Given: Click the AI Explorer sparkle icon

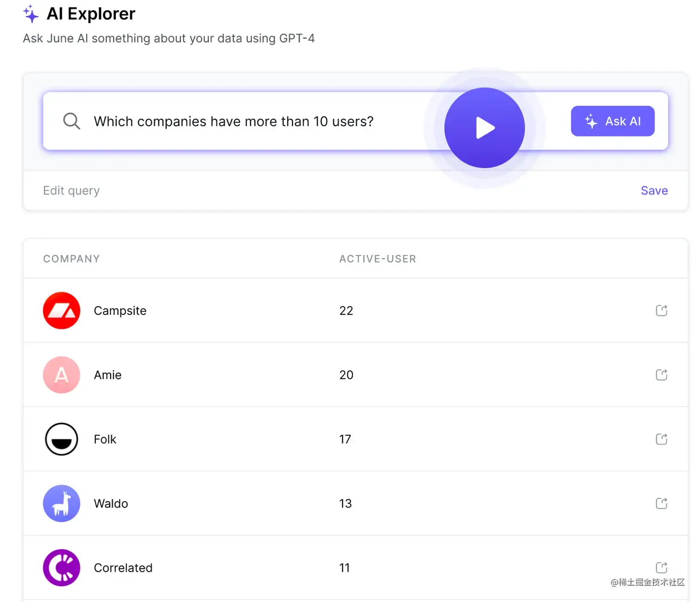Looking at the screenshot, I should 31,14.
